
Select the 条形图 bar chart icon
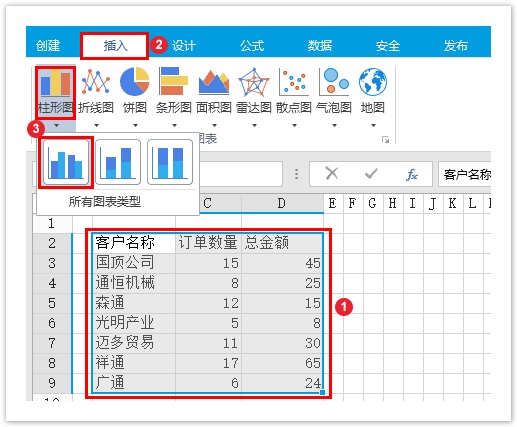tap(174, 82)
